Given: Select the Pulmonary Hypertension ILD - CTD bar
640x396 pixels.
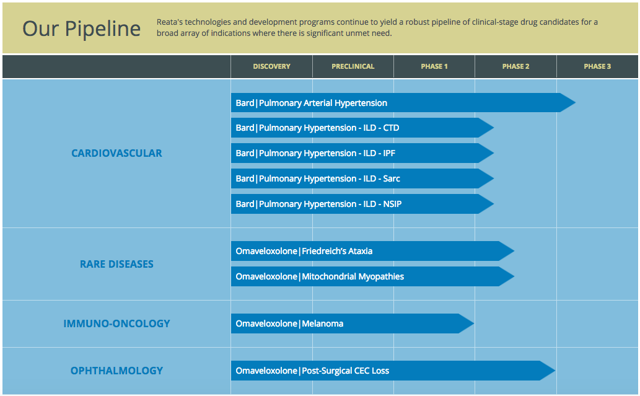Looking at the screenshot, I should coord(362,128).
